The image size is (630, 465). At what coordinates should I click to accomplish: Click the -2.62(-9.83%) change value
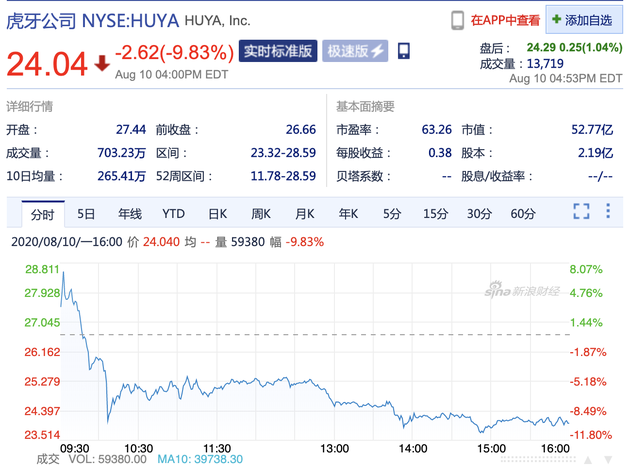pos(174,53)
